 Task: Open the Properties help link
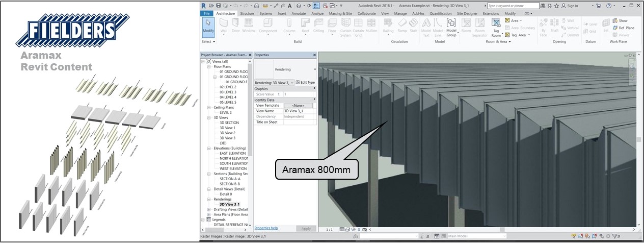[266, 228]
